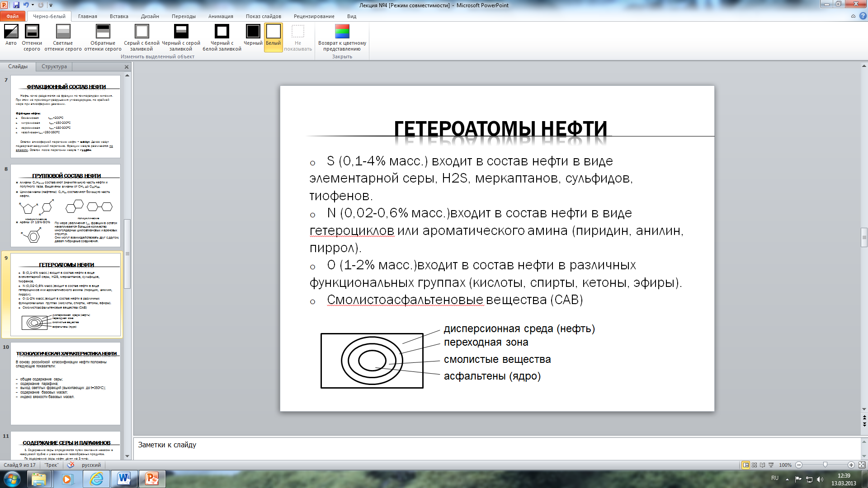Toggle the Авто color mode option
868x488 pixels.
point(11,37)
